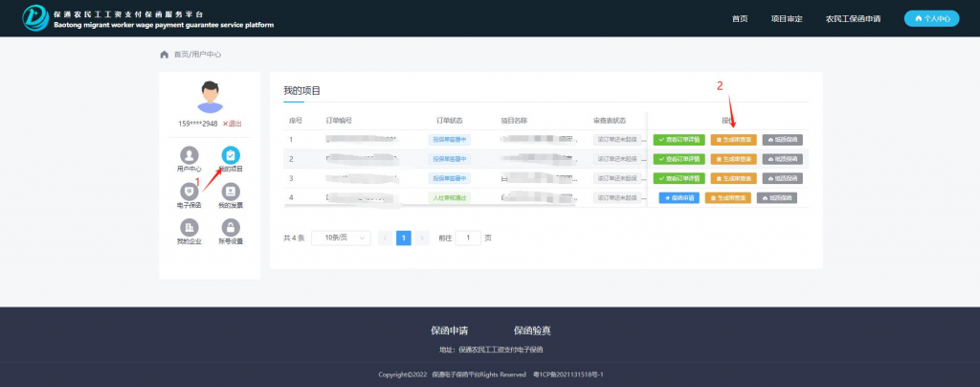Click the 人社审核通过 status tag
Screen dimensions: 980x387
(450, 198)
